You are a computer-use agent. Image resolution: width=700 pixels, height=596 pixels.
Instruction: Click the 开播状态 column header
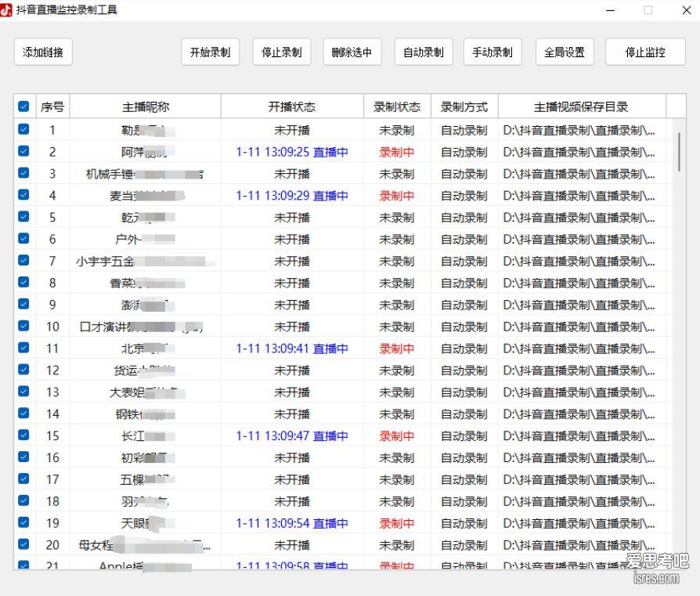[x=292, y=107]
